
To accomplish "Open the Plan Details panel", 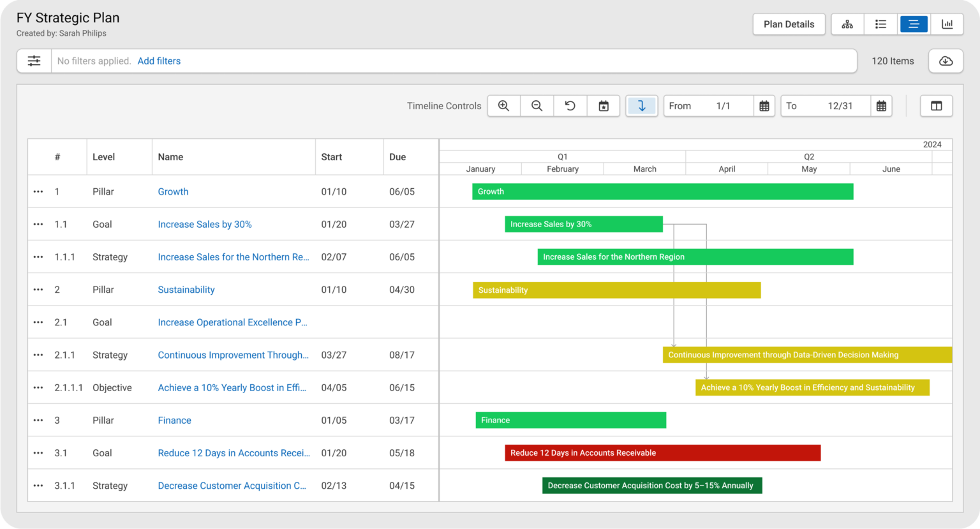I will pyautogui.click(x=789, y=24).
